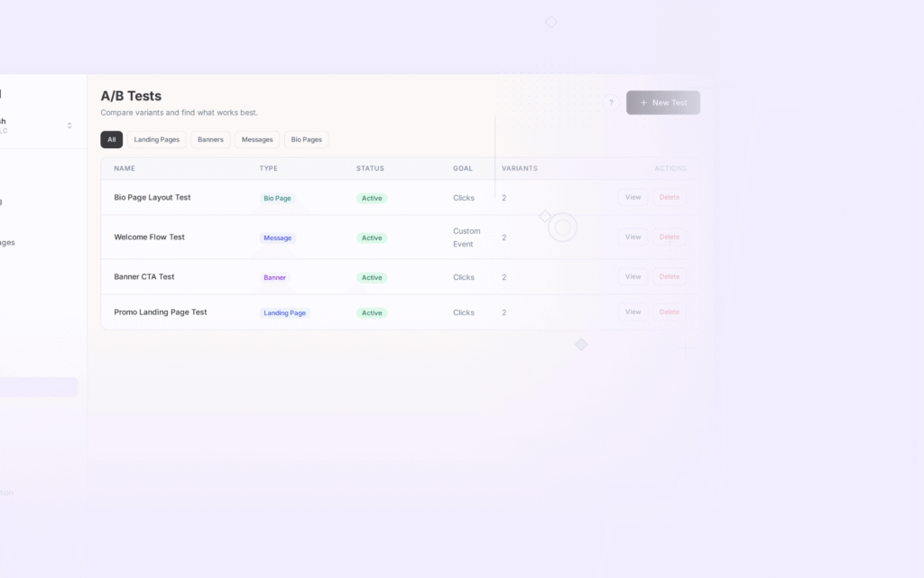Screen dimensions: 924x578
Task: Click the NAME column header
Action: [125, 168]
